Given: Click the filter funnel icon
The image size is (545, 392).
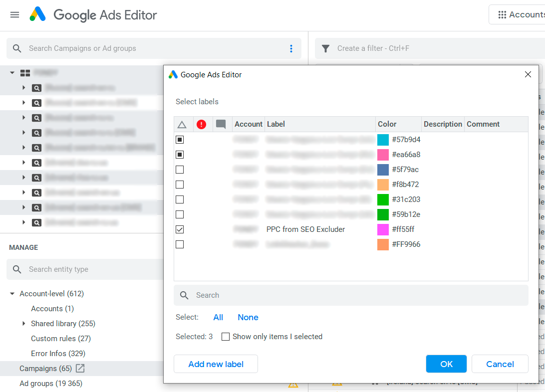Looking at the screenshot, I should (326, 48).
